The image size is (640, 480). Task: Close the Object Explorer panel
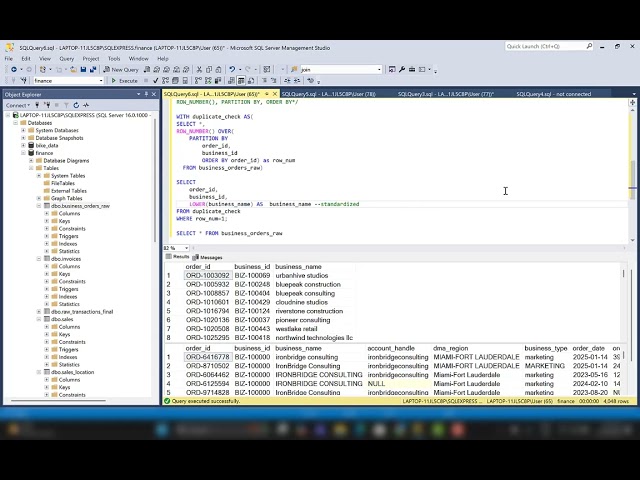tap(154, 94)
